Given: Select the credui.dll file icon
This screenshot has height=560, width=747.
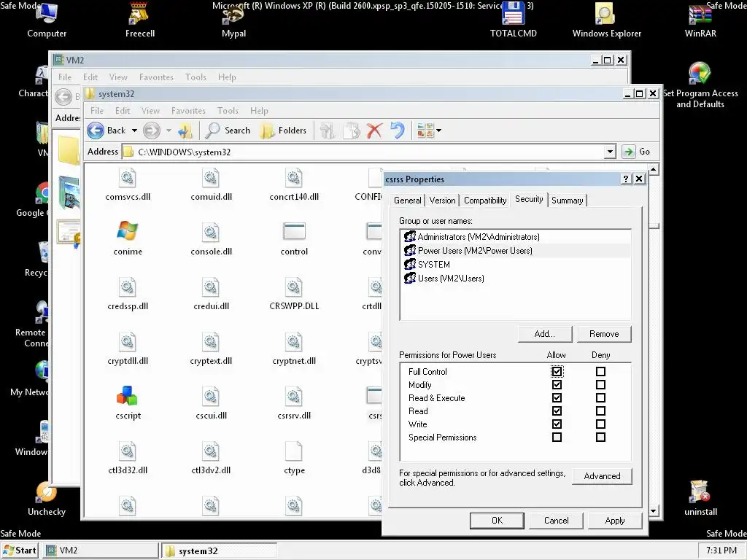Looking at the screenshot, I should [x=211, y=287].
